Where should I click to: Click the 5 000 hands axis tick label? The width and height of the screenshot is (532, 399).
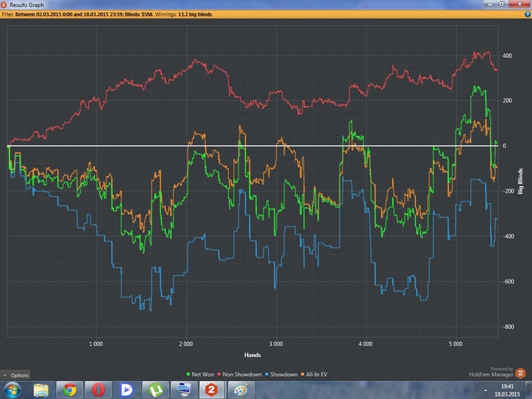pos(456,344)
